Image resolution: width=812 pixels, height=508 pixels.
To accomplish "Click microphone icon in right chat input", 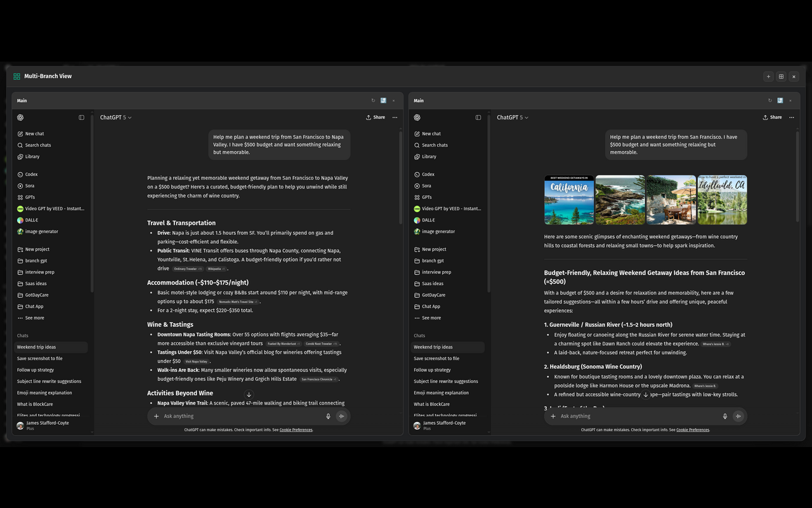I will tap(724, 417).
